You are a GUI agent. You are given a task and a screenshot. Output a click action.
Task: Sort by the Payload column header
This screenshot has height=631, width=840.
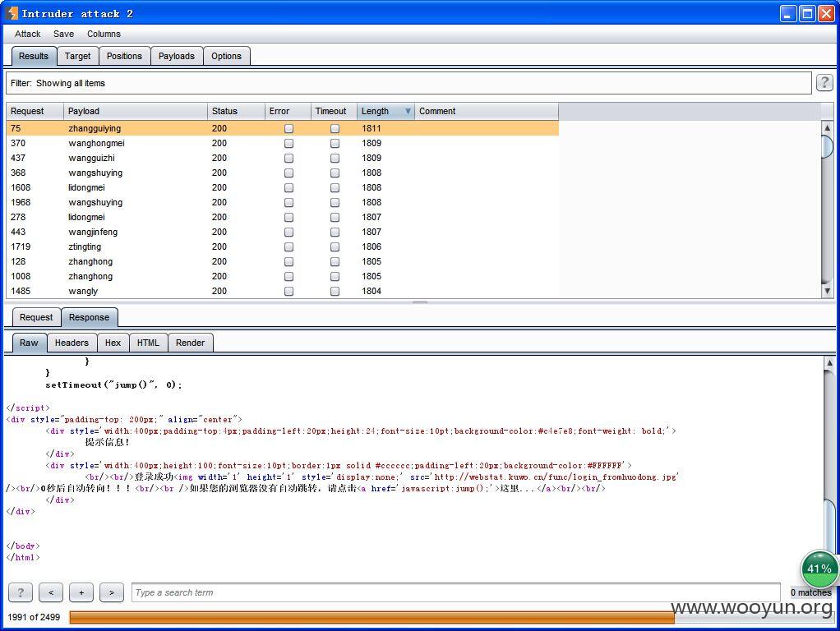point(136,111)
